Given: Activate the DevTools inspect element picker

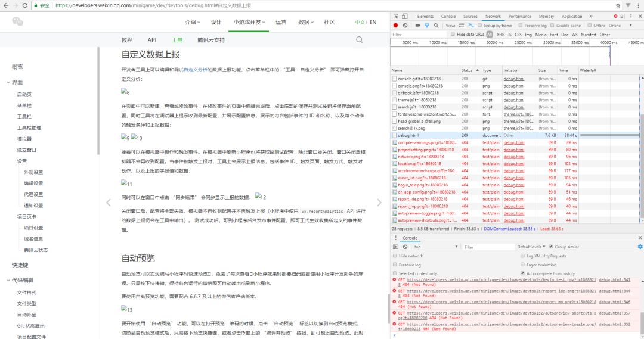Looking at the screenshot, I should pyautogui.click(x=396, y=17).
